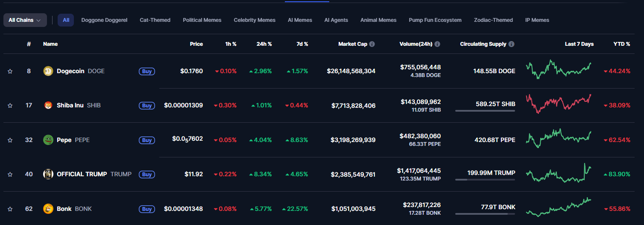This screenshot has height=225, width=644.
Task: Toggle the Pepe watchlist star
Action: pos(10,140)
